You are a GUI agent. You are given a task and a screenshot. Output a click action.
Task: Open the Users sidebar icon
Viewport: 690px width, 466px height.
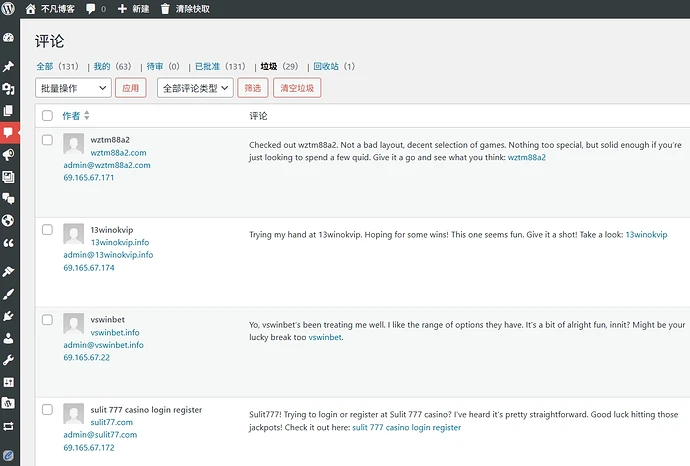click(x=8, y=338)
